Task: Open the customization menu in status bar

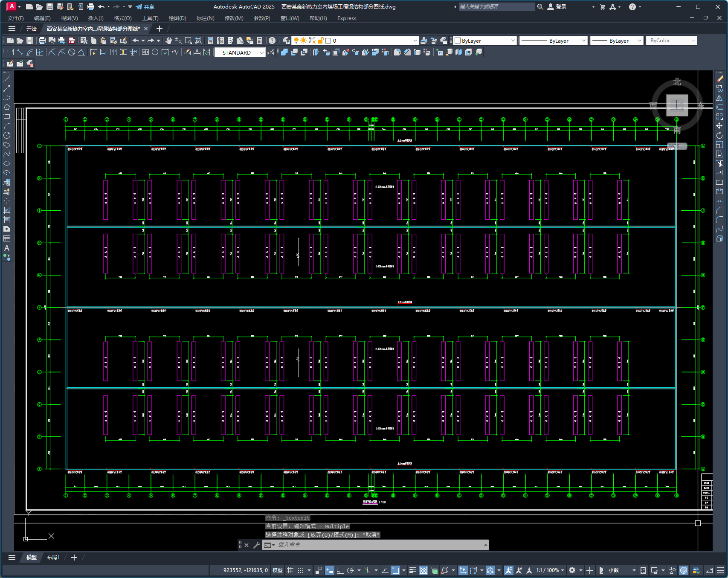Action: click(720, 570)
